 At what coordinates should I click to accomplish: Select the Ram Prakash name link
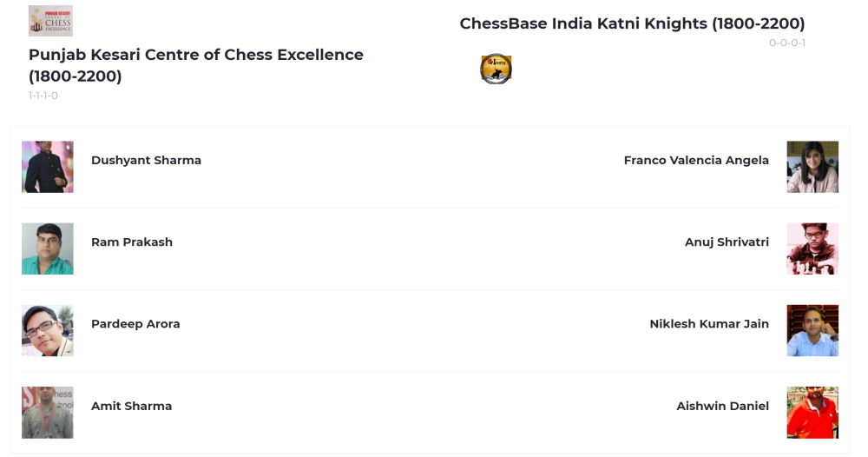coord(132,242)
